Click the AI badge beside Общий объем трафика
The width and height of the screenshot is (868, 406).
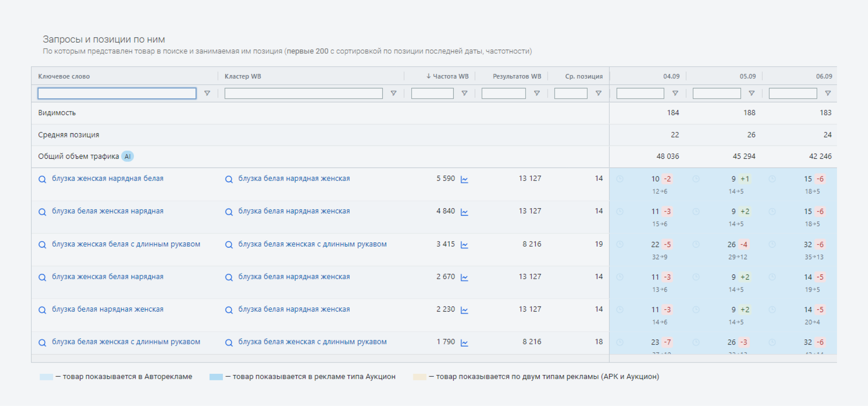coord(127,157)
